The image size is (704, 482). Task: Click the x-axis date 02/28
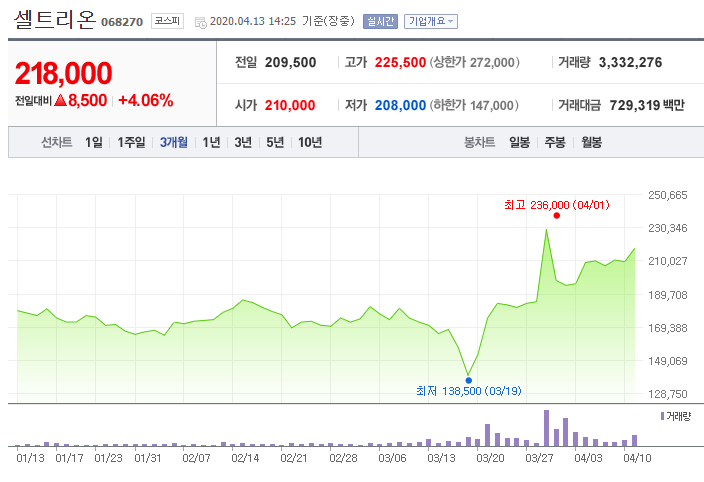tap(343, 458)
